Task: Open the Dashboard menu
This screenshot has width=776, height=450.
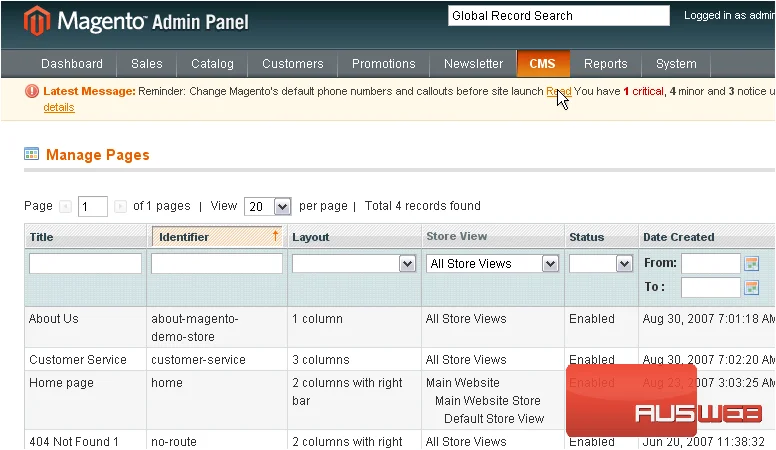Action: pos(72,64)
